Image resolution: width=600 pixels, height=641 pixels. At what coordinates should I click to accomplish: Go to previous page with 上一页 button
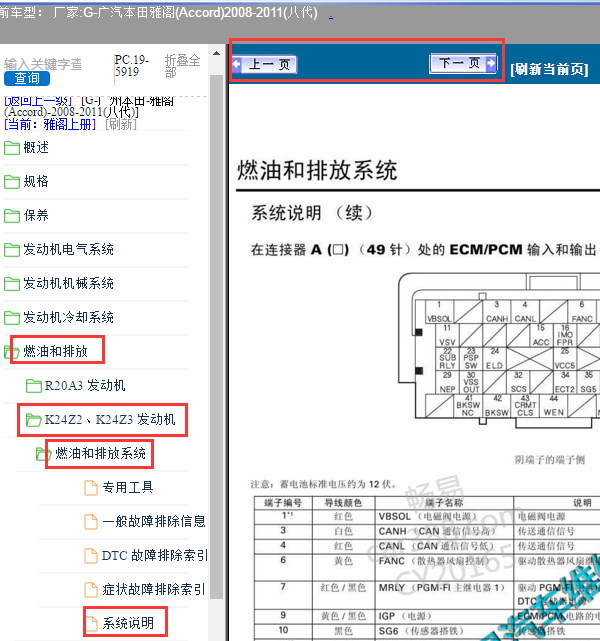(x=264, y=65)
